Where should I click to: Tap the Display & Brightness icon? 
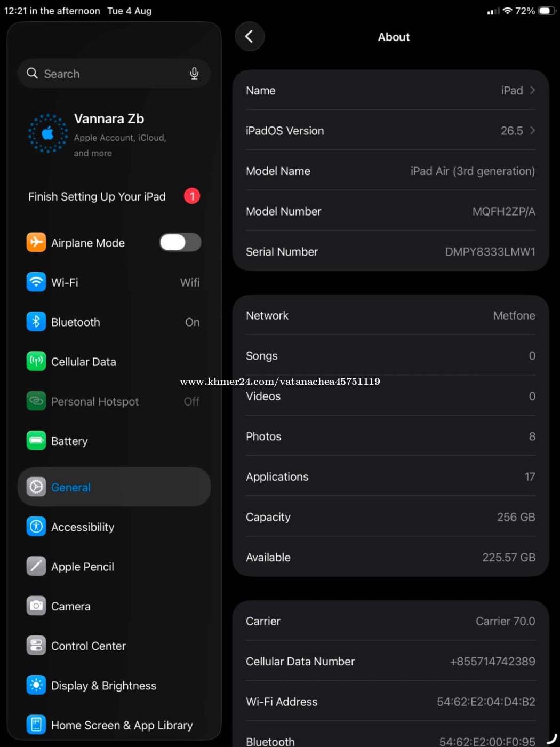36,685
